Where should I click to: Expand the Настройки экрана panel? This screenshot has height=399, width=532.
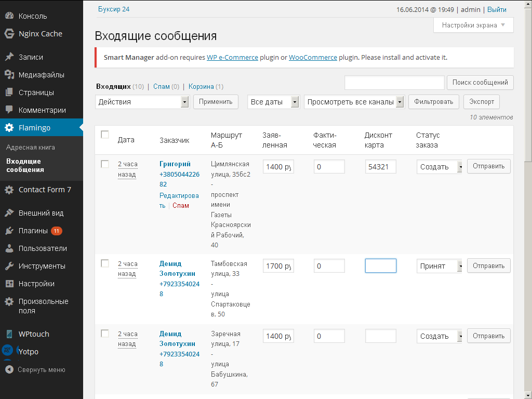click(473, 25)
